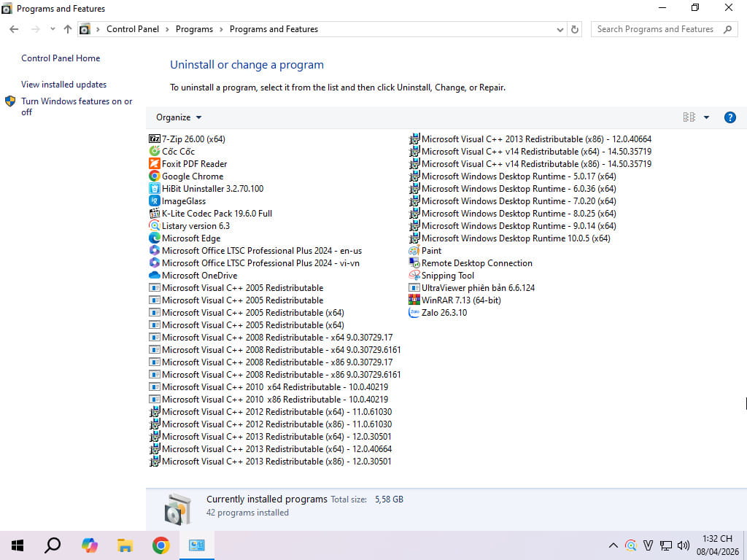Select Visual C++ 2012 Redistributable (x64) - 11.0.61030
The height and width of the screenshot is (560, 747).
point(271,411)
